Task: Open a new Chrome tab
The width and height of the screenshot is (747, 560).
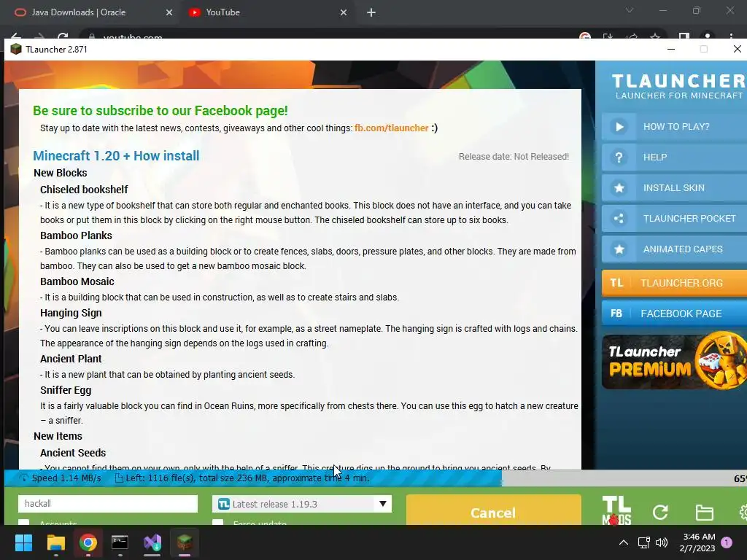Action: point(371,13)
